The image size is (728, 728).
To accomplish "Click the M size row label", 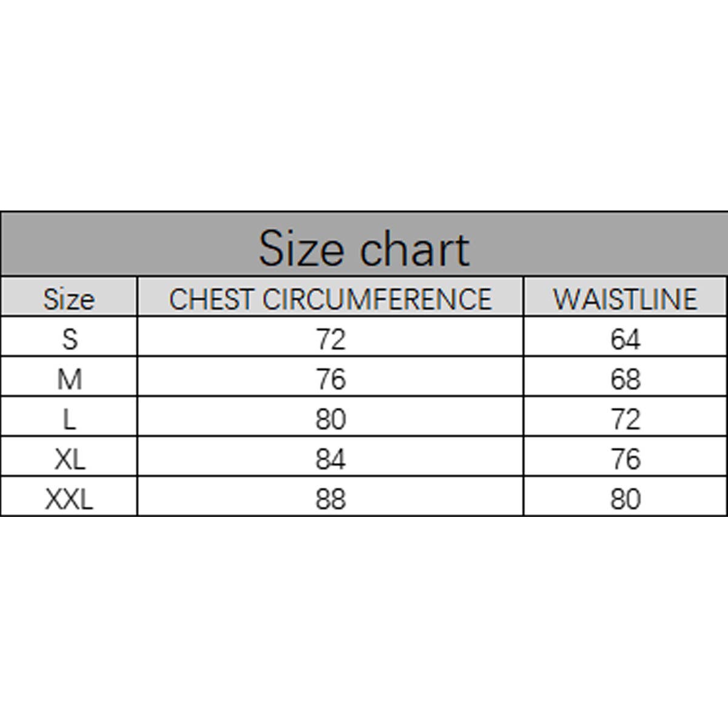I will click(x=70, y=379).
